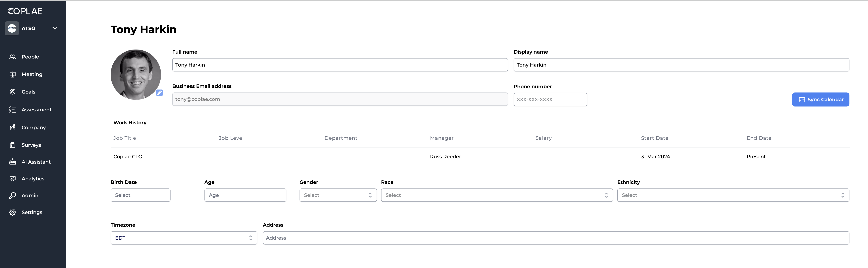
Task: Open the Gender select dropdown
Action: pyautogui.click(x=338, y=195)
